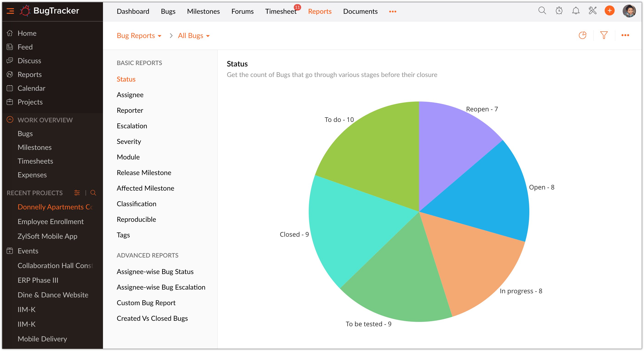Open the timer stopwatch icon
Screen dimensions: 644x351
tap(559, 11)
